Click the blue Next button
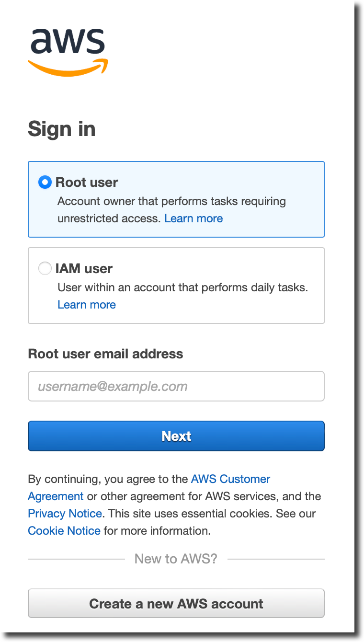364x642 pixels. (x=176, y=436)
